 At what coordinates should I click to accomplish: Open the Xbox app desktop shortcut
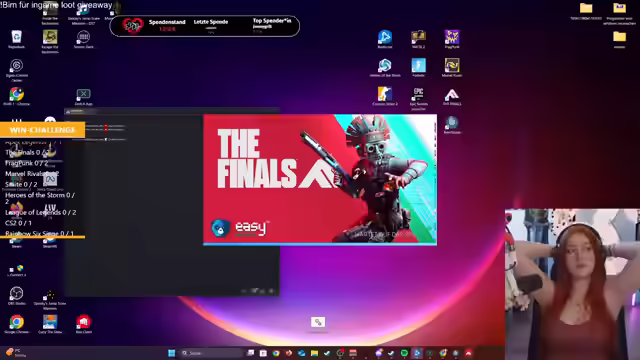(83, 95)
